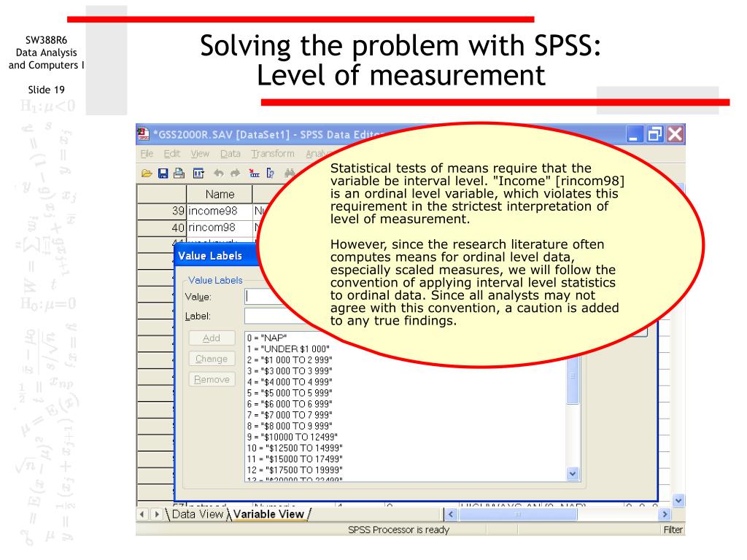Select the 4 = "$4 000 TO 4 999" entry
Image resolution: width=747 pixels, height=560 pixels.
pos(290,382)
